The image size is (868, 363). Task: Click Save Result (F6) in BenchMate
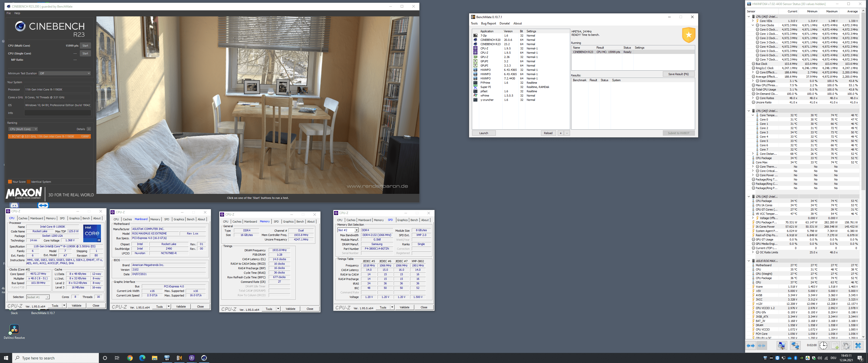tap(678, 74)
